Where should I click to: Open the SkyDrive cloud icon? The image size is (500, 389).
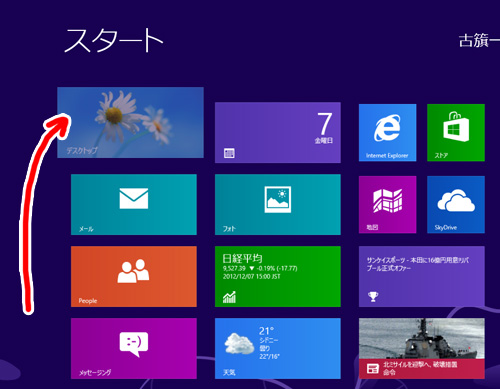pos(456,200)
